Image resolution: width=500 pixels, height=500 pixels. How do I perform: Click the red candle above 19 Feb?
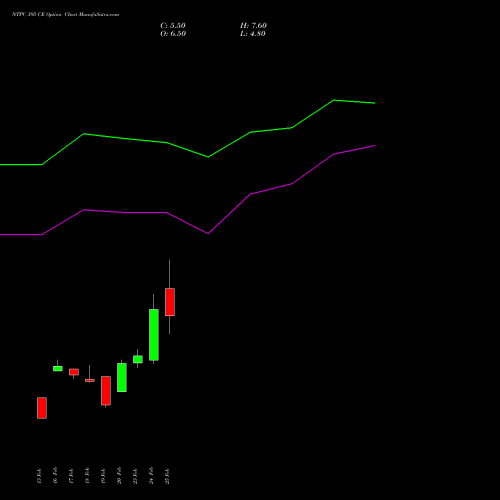click(106, 391)
